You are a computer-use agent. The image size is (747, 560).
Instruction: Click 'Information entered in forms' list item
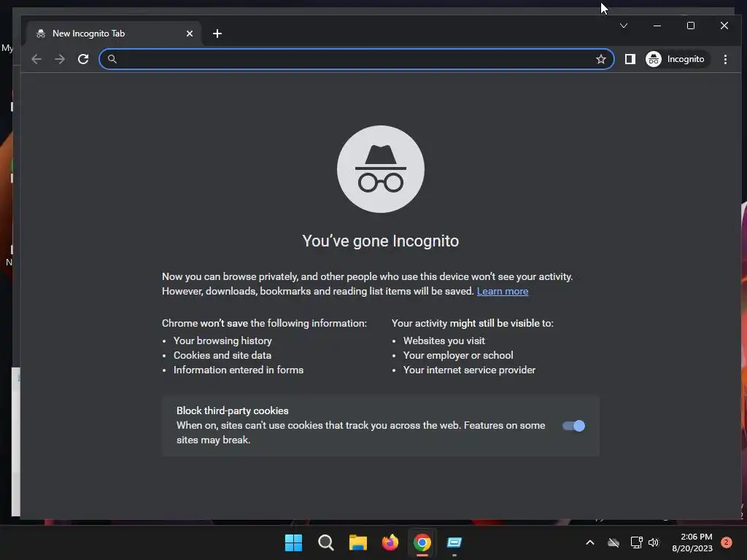[x=239, y=370]
